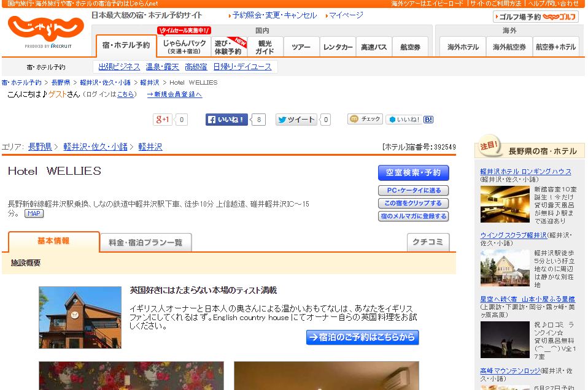The image size is (588, 390).
Task: Click the Google +1 button
Action: click(163, 120)
